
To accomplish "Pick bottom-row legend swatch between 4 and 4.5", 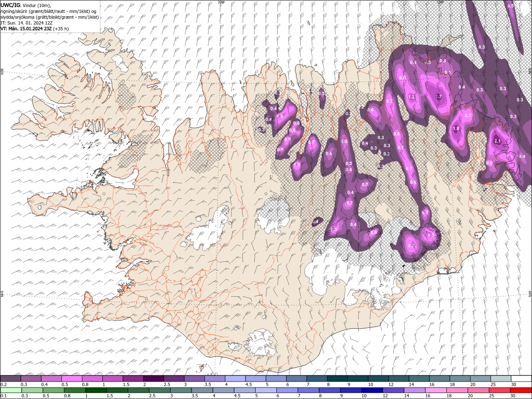I will pyautogui.click(x=223, y=390).
